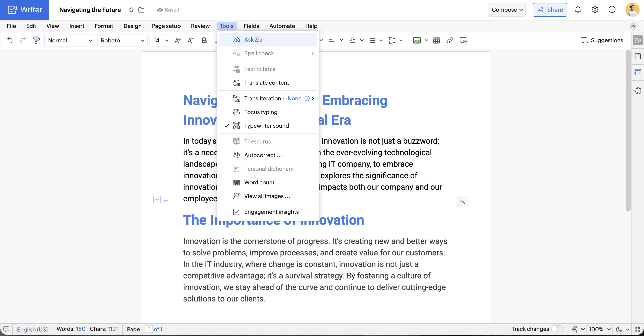
Task: Open the Compose dropdown
Action: pyautogui.click(x=507, y=10)
